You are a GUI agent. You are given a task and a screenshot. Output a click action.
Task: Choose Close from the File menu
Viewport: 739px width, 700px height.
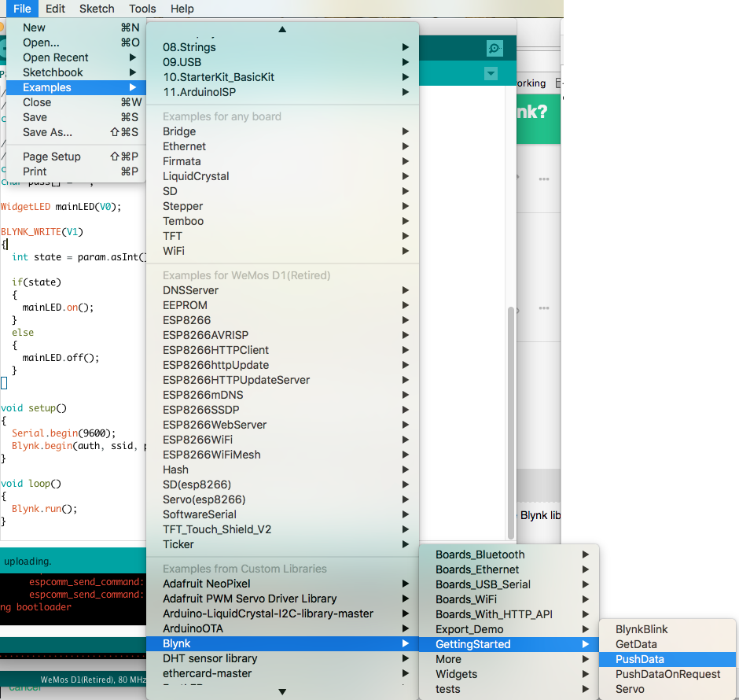click(76, 102)
